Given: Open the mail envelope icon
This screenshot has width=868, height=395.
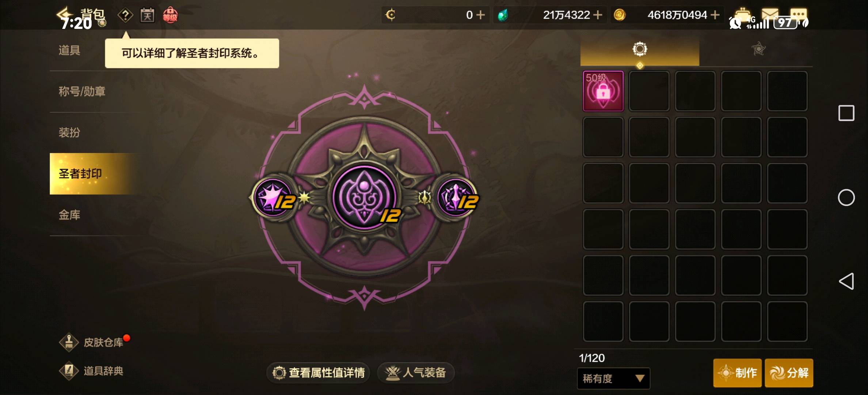Looking at the screenshot, I should tap(770, 14).
